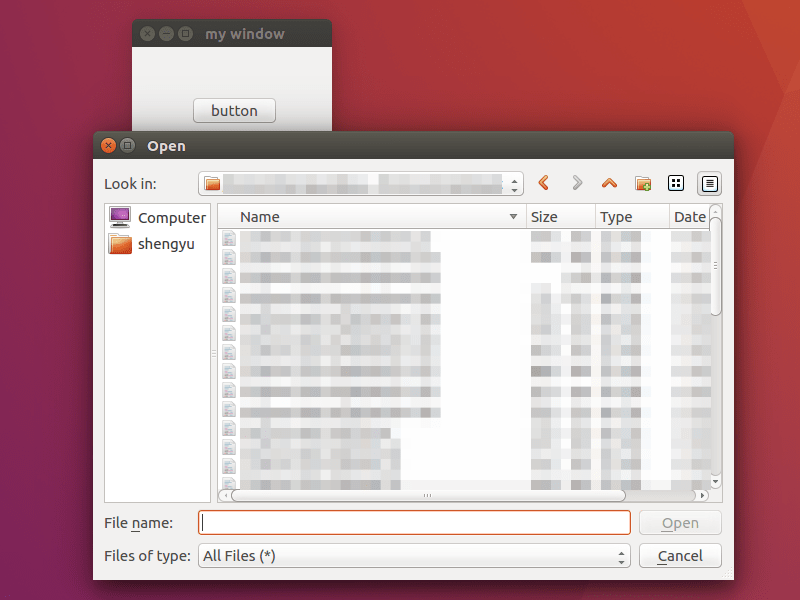Sort files by the Size column
This screenshot has width=800, height=600.
[x=544, y=216]
